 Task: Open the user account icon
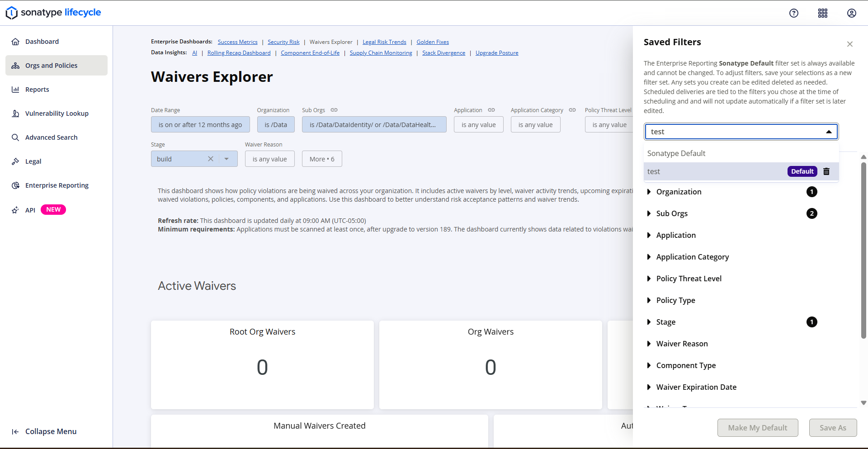(x=852, y=13)
